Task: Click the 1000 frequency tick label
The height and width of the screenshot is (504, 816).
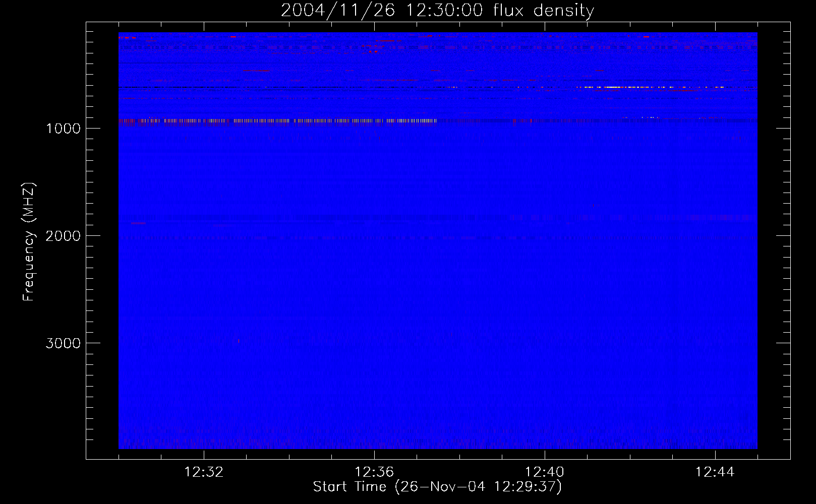Action: (63, 129)
